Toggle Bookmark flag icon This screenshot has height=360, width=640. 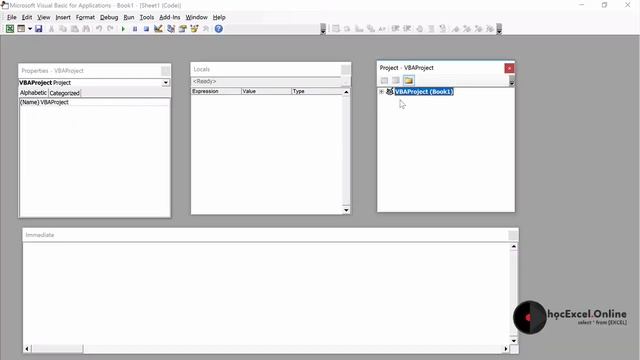456,29
